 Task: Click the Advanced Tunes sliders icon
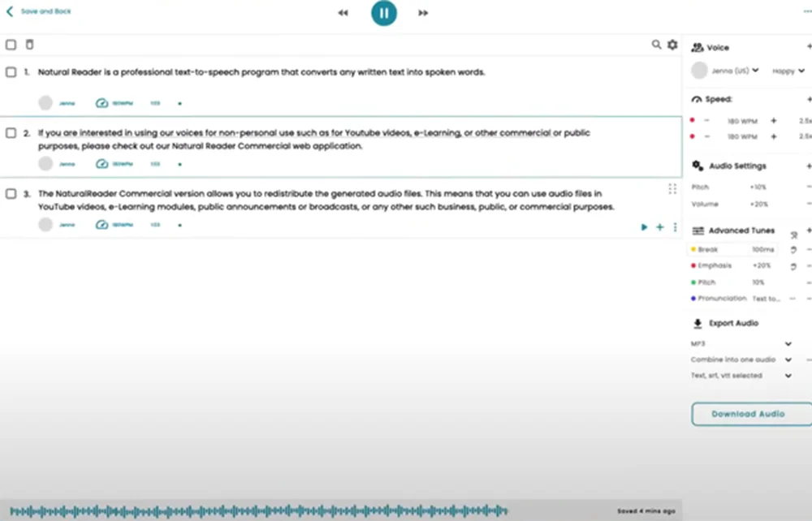[x=698, y=230]
